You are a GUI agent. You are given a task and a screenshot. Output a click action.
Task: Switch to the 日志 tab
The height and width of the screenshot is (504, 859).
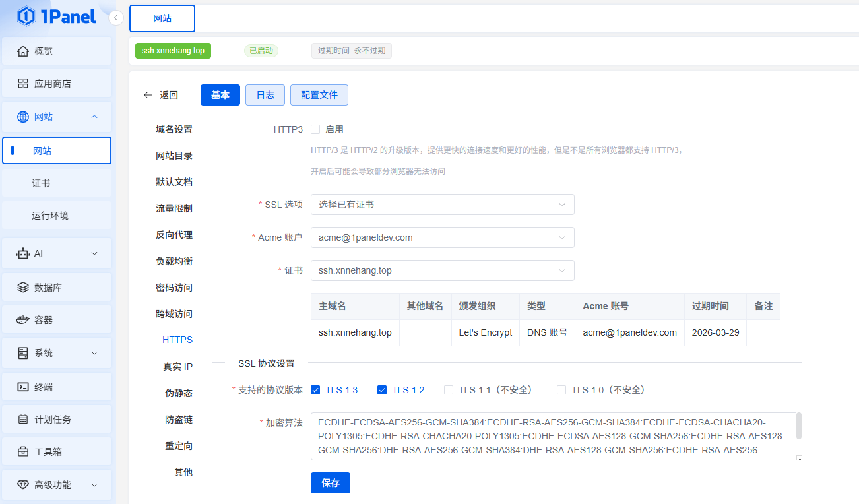pos(265,94)
